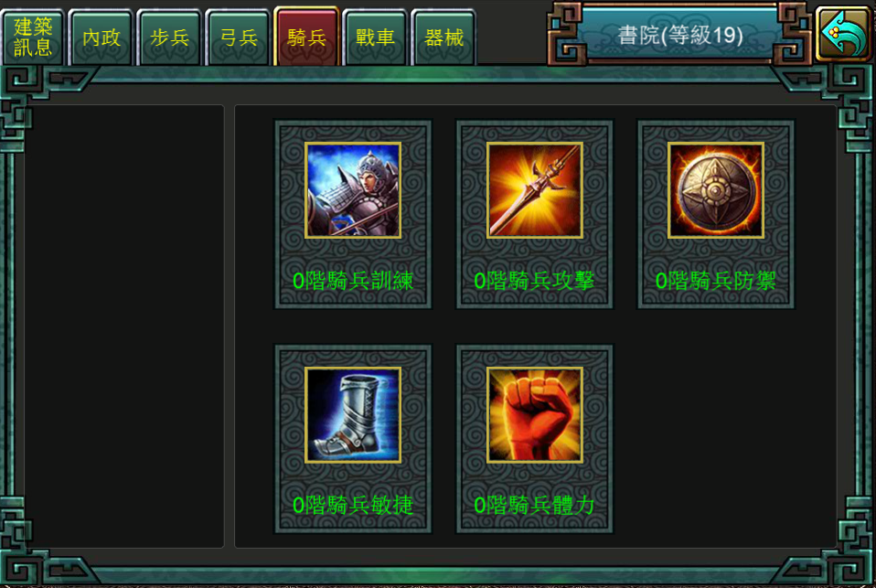
Task: Click the 書院(等級19) title banner
Action: [679, 36]
